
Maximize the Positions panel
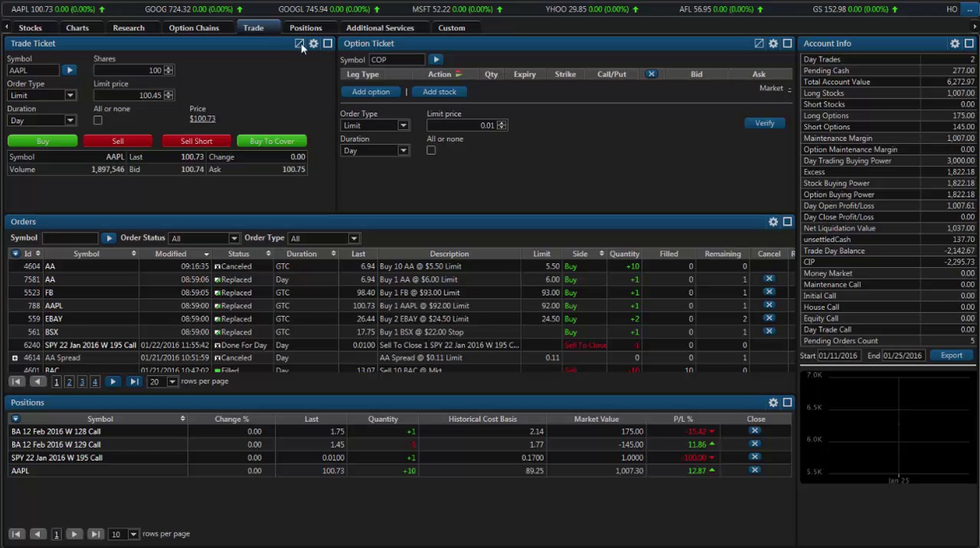(x=787, y=403)
